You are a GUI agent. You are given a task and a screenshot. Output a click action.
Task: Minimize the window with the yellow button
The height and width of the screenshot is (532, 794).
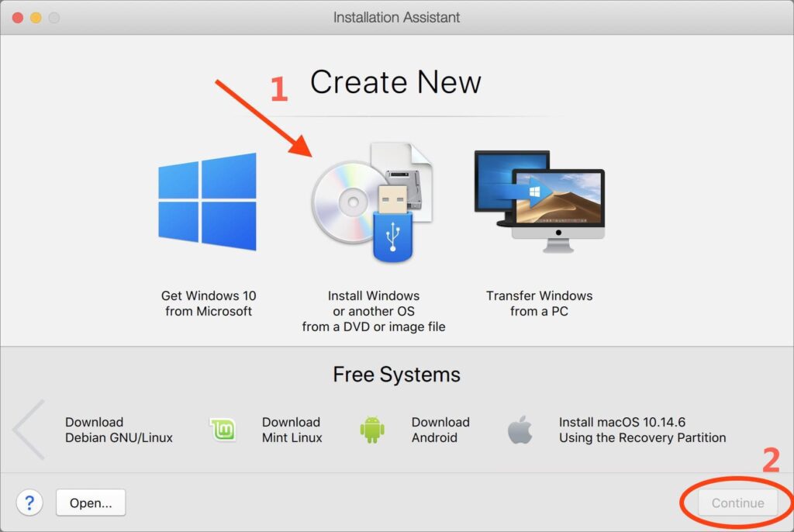(36, 17)
